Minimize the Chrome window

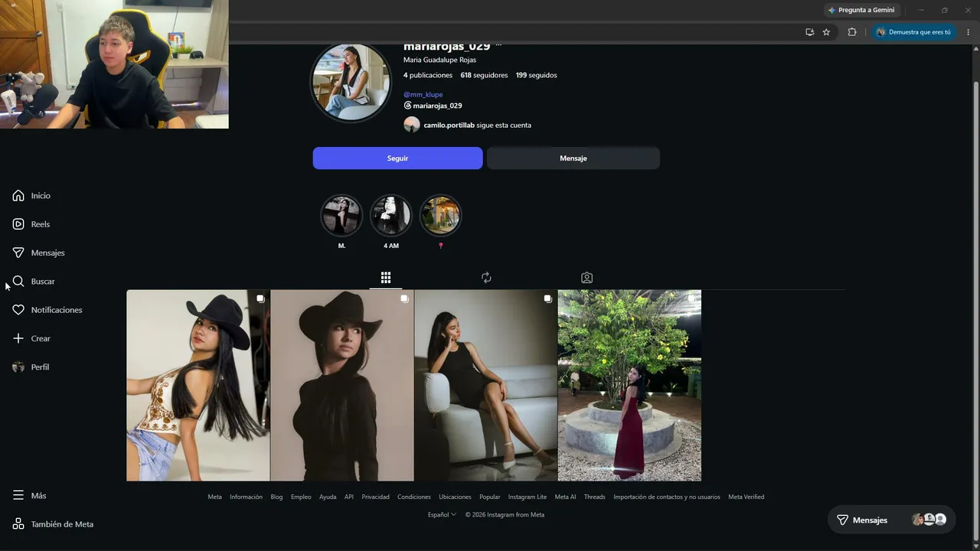tap(921, 10)
